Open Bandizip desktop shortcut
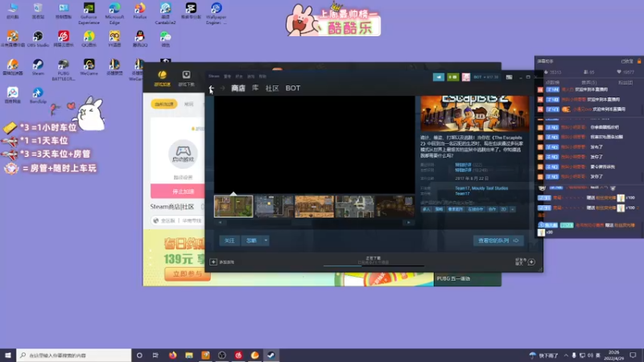This screenshot has height=362, width=644. tap(38, 96)
